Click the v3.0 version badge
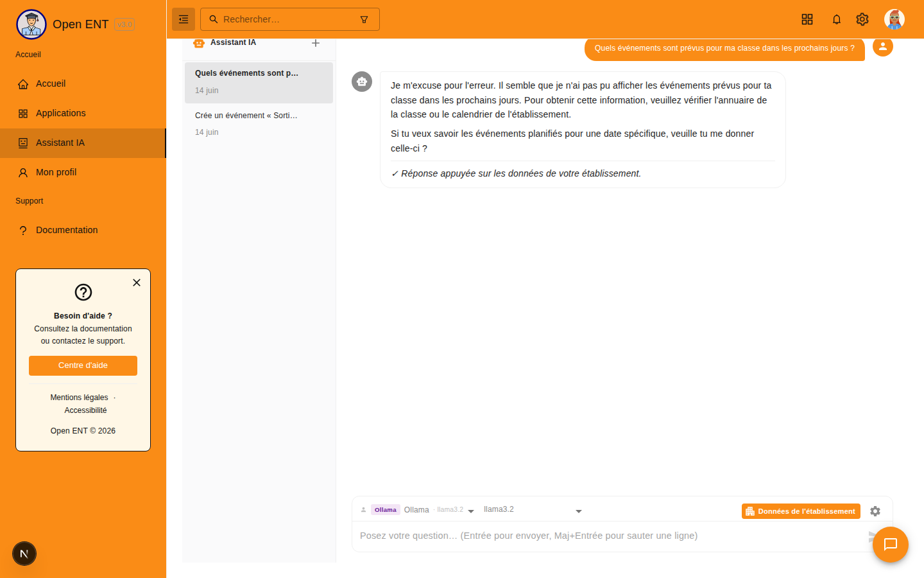 124,24
